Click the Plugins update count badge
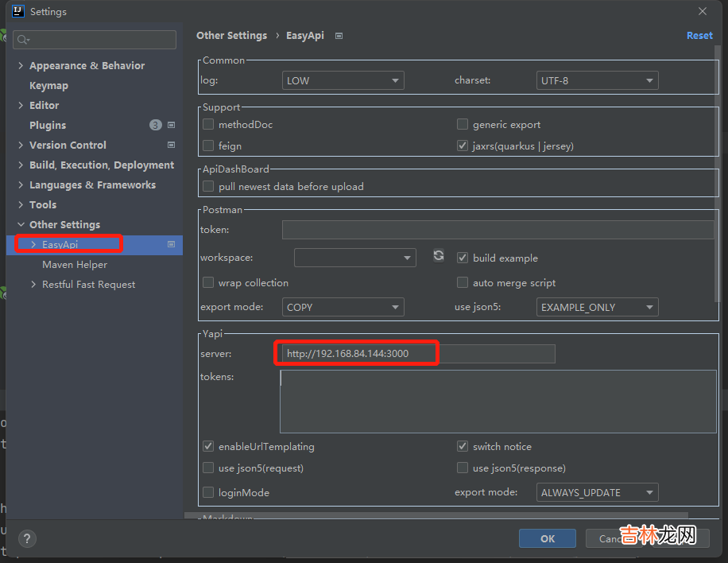The width and height of the screenshot is (728, 563). (155, 125)
